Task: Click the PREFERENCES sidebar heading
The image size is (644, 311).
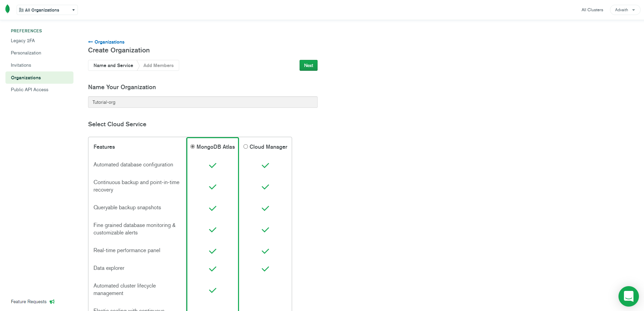Action: pos(26,31)
